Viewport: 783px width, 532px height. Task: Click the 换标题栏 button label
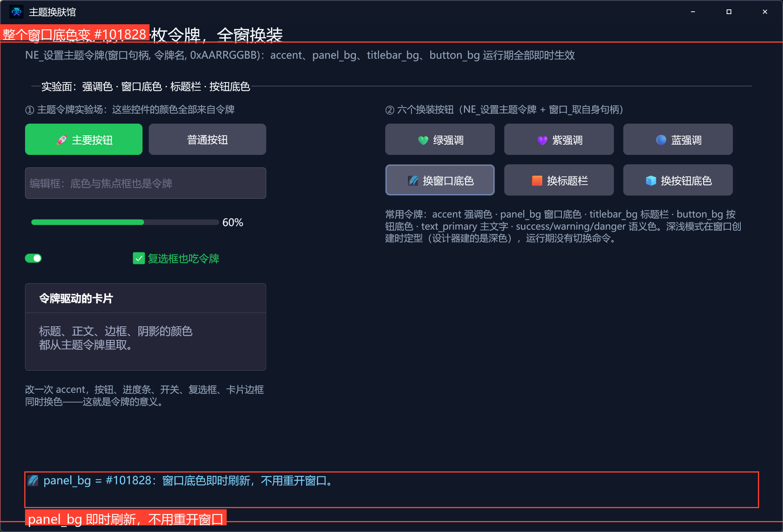point(567,181)
